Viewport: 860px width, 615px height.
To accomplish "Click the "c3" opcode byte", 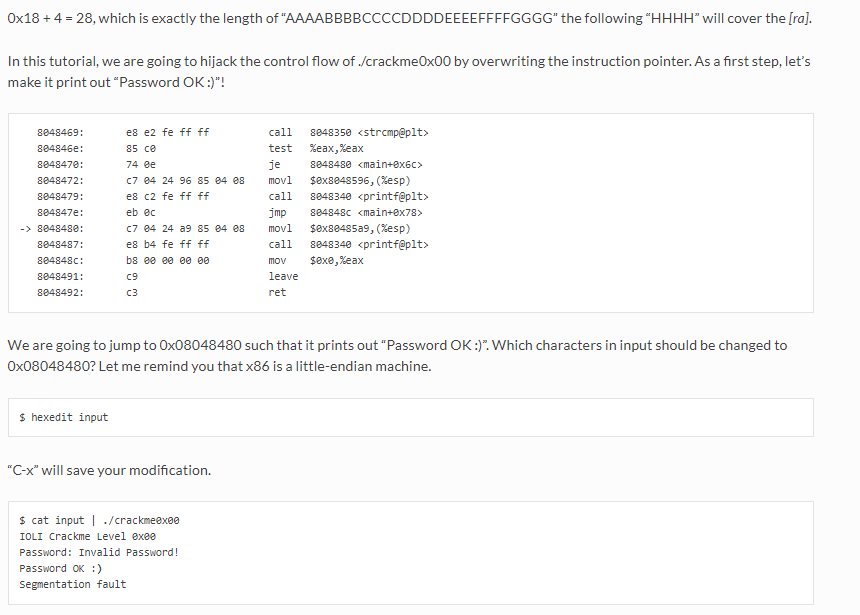I will click(x=131, y=292).
